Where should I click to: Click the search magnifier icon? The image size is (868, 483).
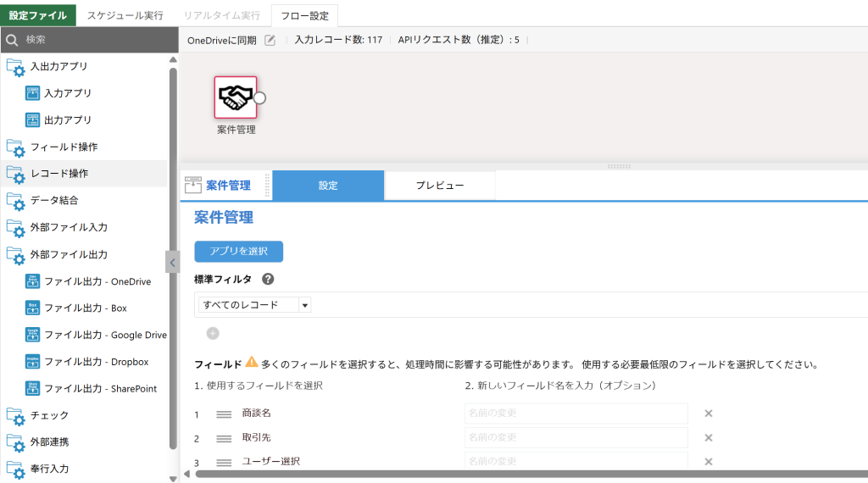[x=12, y=40]
